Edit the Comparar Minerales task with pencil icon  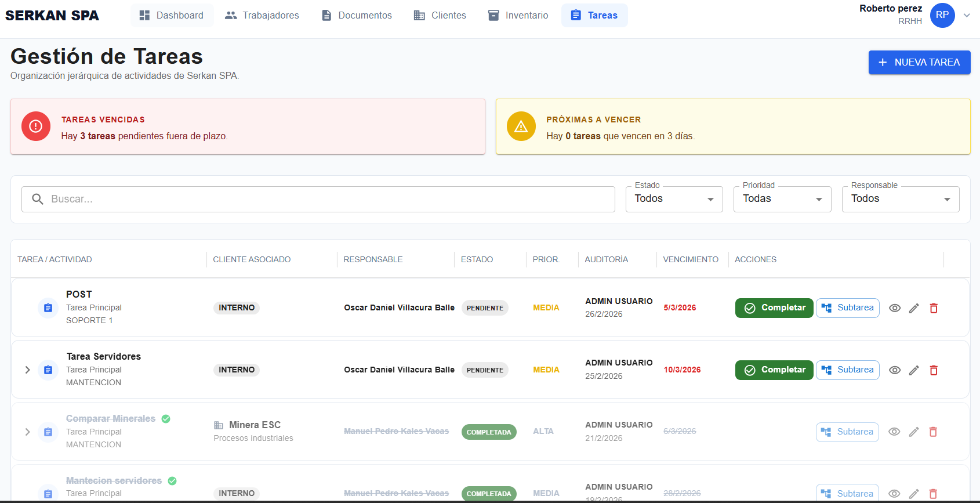(914, 432)
